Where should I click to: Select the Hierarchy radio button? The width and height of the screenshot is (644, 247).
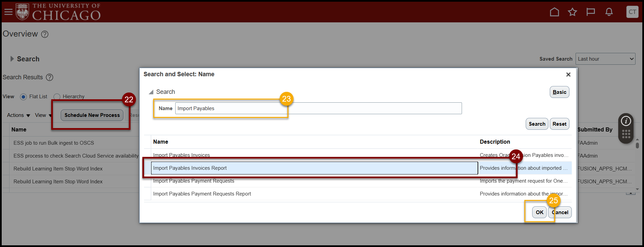pos(57,97)
